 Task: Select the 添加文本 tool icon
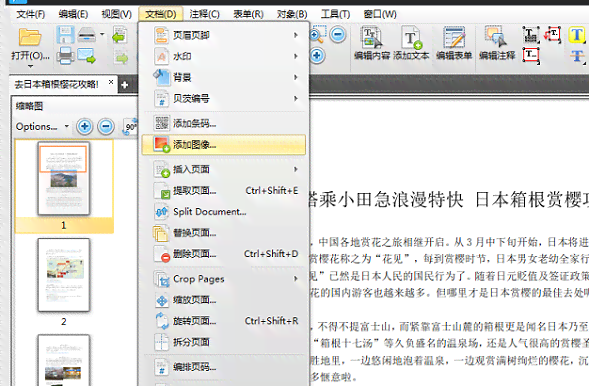point(411,38)
